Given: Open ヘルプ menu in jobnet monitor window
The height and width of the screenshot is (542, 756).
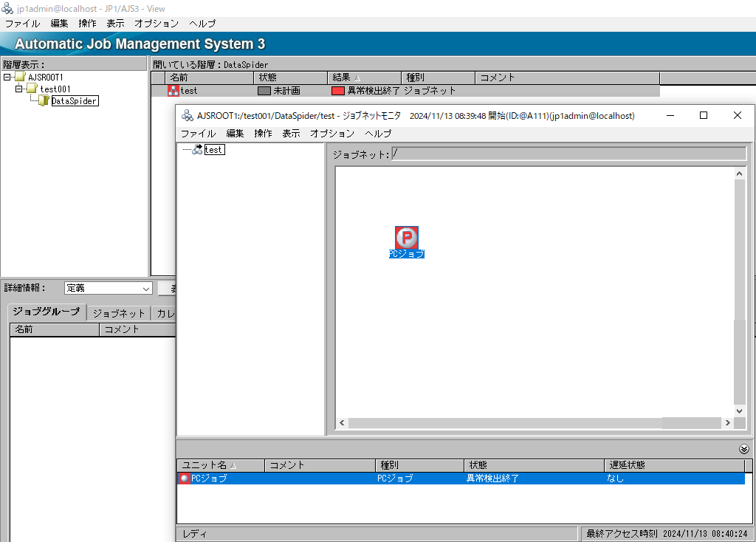Looking at the screenshot, I should click(x=378, y=134).
